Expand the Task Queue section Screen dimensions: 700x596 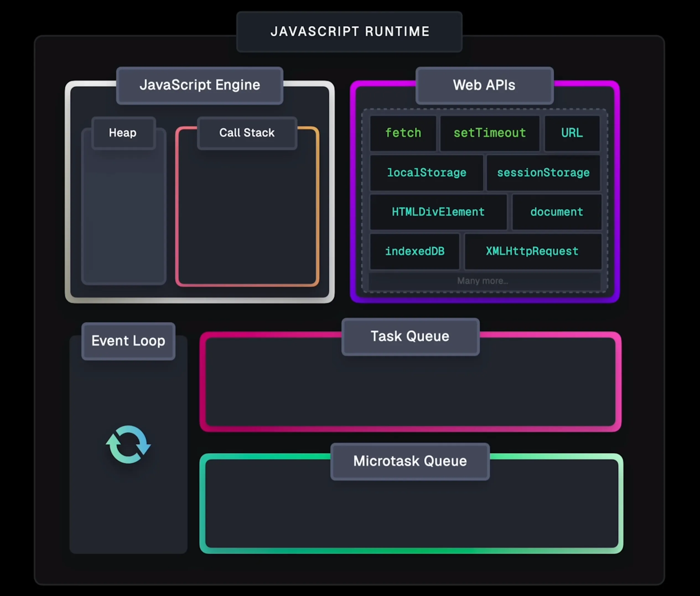[x=410, y=336]
